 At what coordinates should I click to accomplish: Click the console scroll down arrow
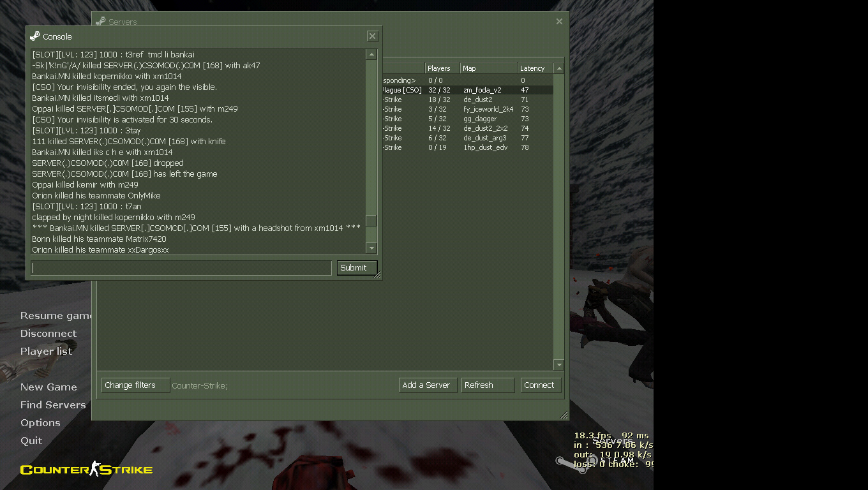pyautogui.click(x=371, y=248)
